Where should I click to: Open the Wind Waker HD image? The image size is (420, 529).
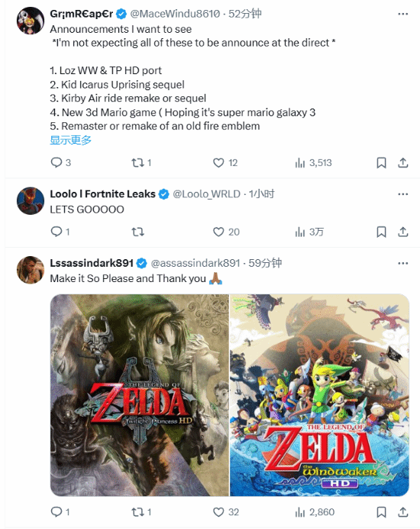pyautogui.click(x=319, y=395)
